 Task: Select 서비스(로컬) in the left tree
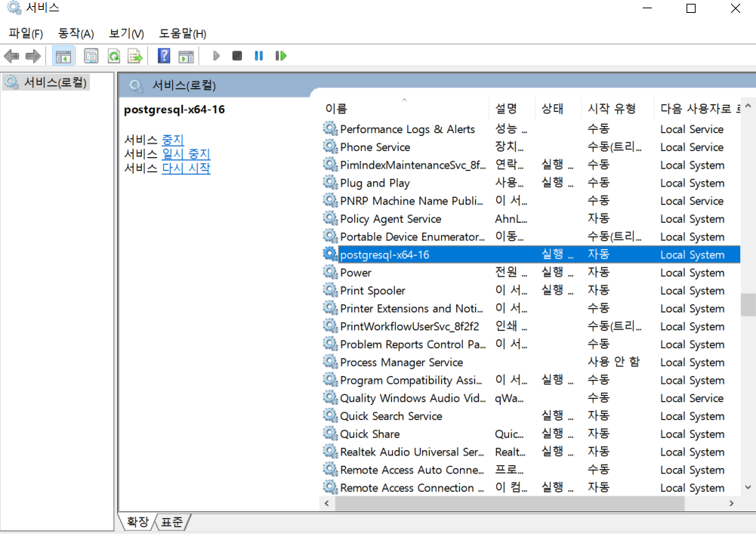coord(46,82)
